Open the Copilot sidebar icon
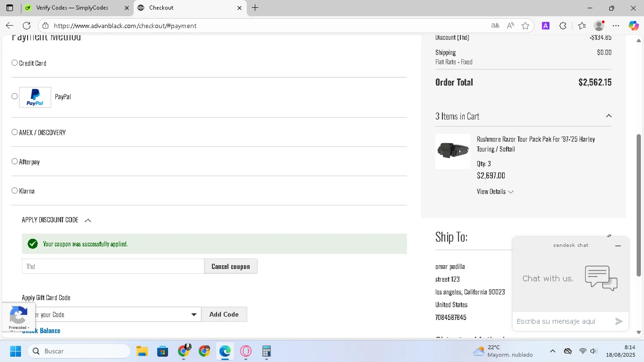 tap(633, 26)
